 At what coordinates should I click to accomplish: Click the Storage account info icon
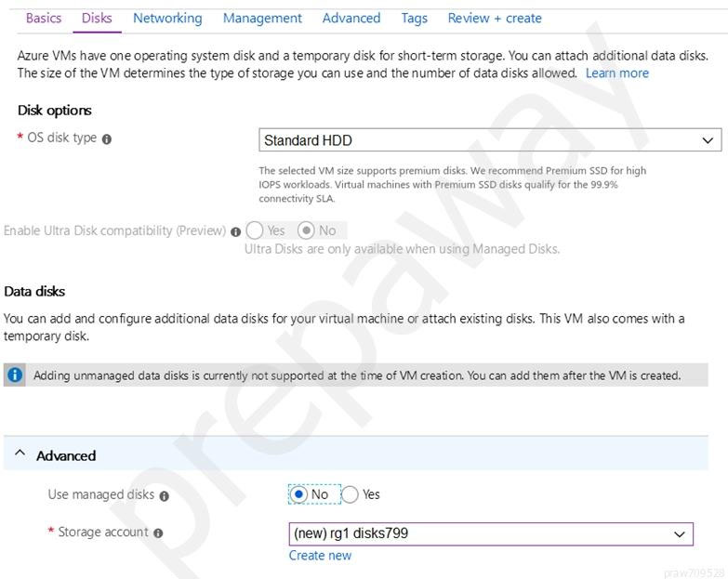tap(158, 533)
